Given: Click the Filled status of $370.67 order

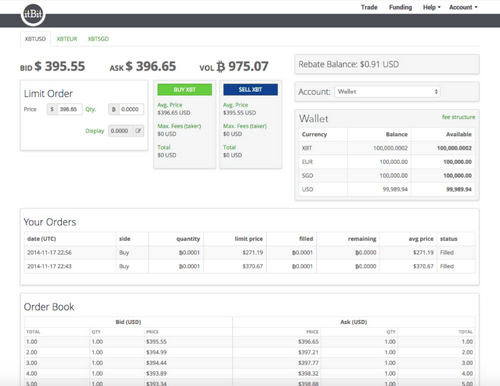Looking at the screenshot, I should click(447, 266).
